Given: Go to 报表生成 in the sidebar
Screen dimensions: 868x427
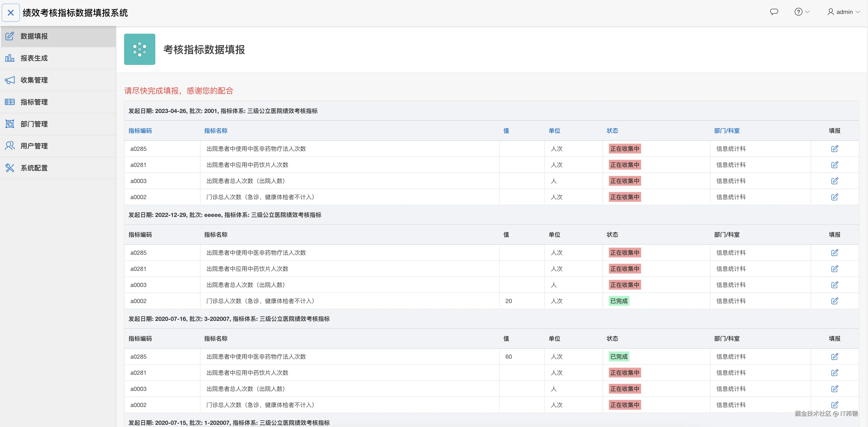Looking at the screenshot, I should 34,58.
